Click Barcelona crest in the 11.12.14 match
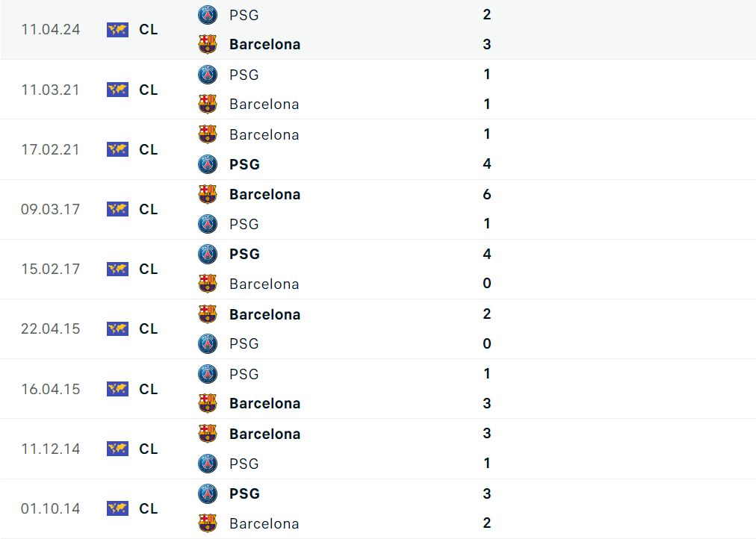This screenshot has height=539, width=756. pos(207,434)
